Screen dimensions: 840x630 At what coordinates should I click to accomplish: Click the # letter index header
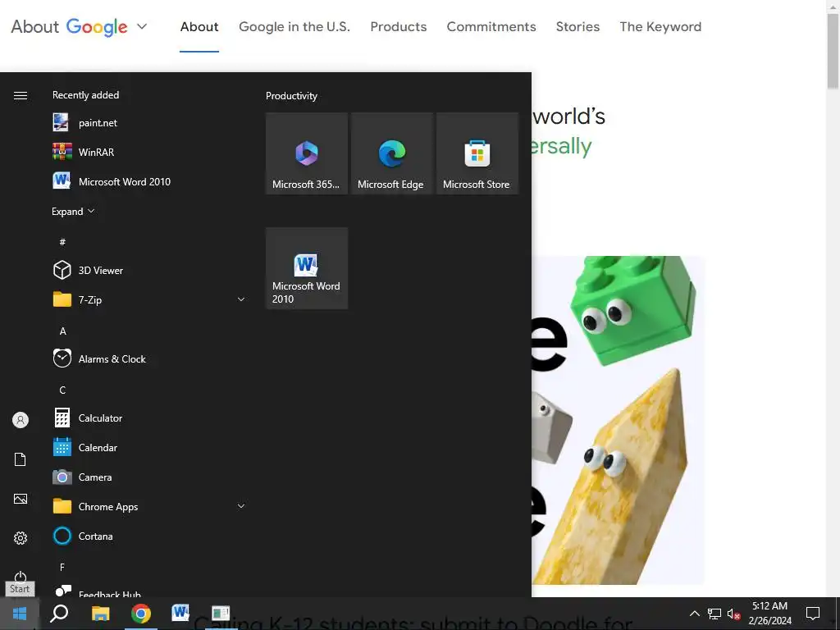[62, 242]
